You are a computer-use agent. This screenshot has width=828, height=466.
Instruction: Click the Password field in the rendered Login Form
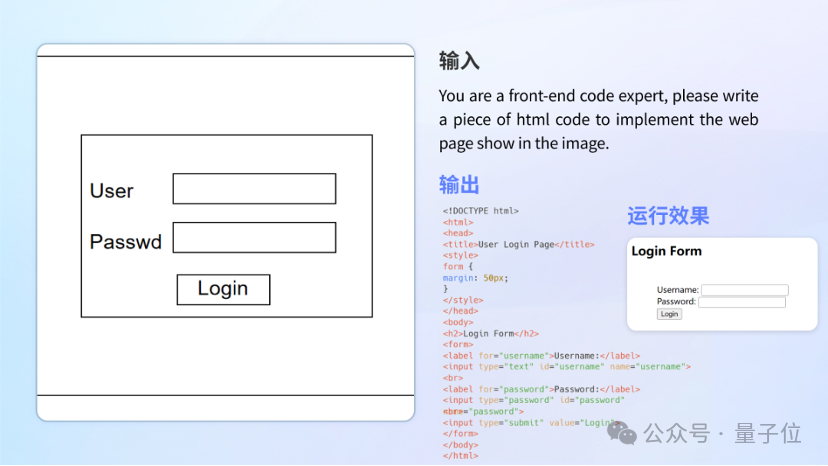tap(741, 302)
